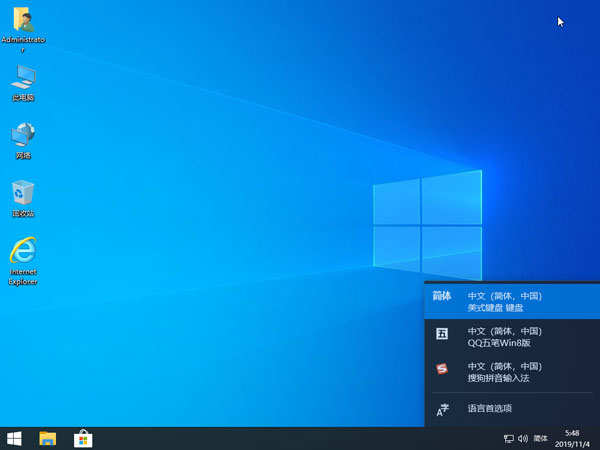The image size is (600, 450).
Task: Click the 简体 label in the selected row
Action: 442,296
